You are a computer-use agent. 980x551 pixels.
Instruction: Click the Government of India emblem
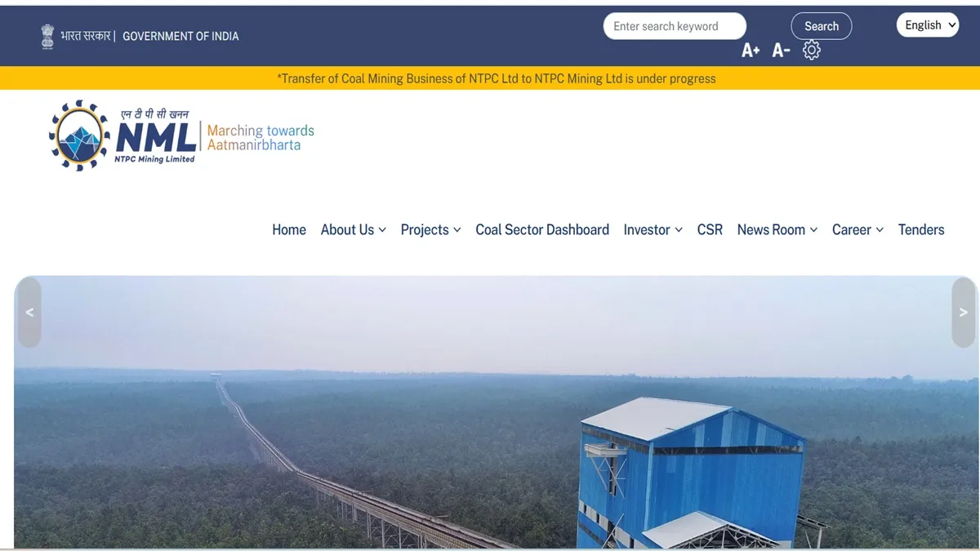click(47, 36)
